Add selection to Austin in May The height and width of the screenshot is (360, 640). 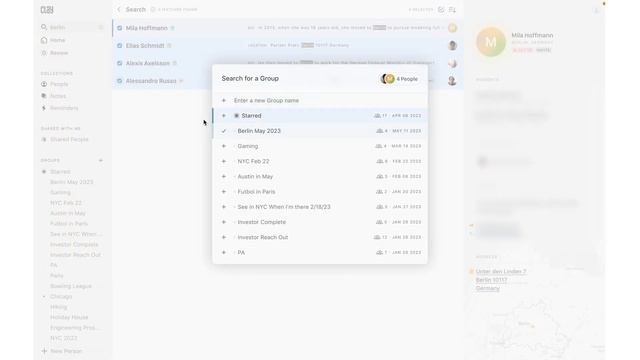[x=224, y=176]
